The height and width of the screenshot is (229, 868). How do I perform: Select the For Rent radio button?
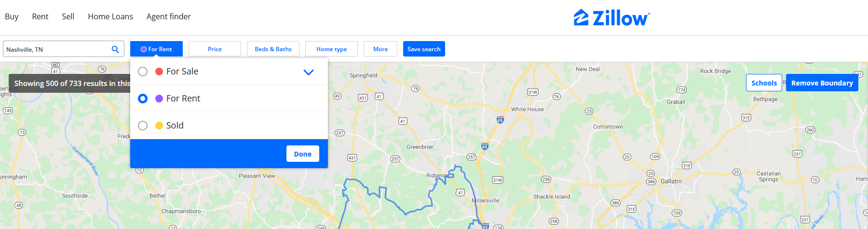pos(143,99)
